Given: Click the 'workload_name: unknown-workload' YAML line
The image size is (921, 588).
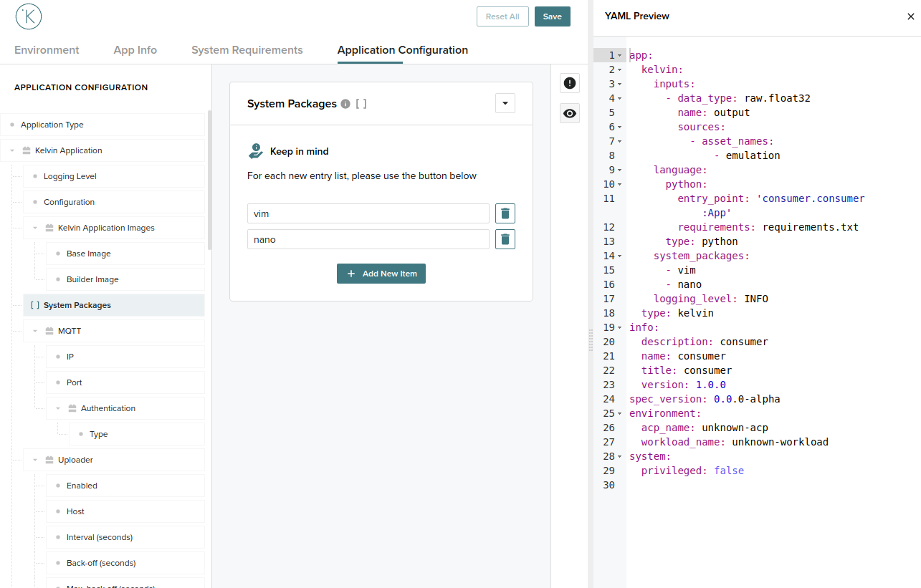Looking at the screenshot, I should [x=735, y=442].
